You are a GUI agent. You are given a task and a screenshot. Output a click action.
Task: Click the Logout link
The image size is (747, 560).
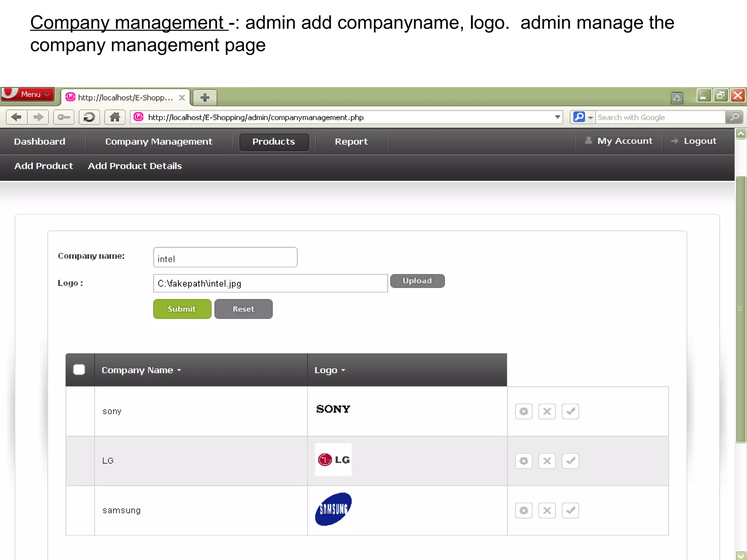[x=694, y=141]
